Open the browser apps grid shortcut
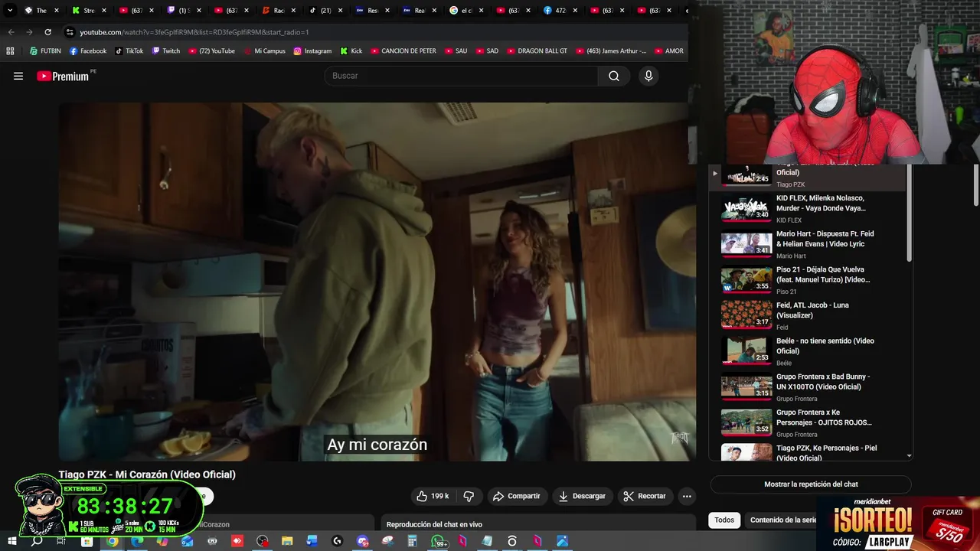 [x=10, y=51]
